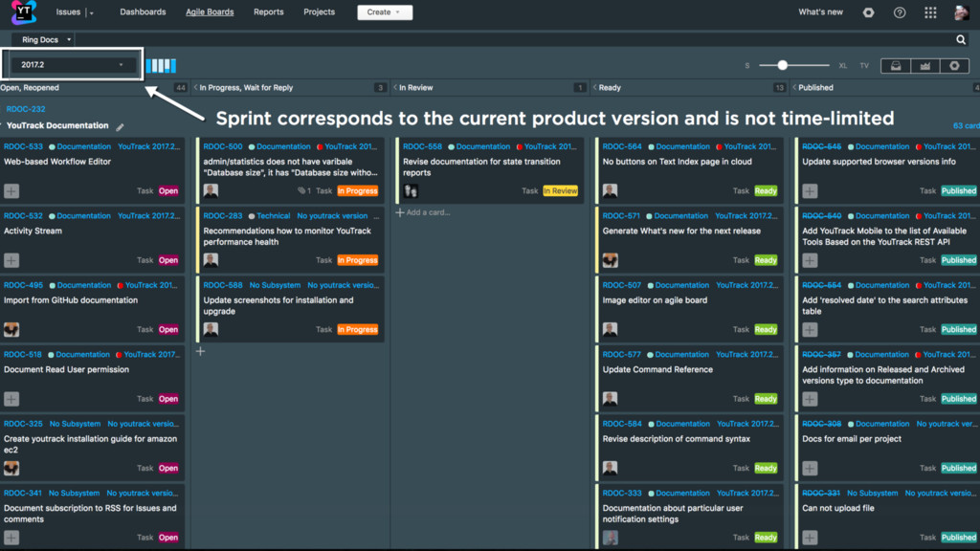
Task: Assign user on RDOC-532 card
Action: (11, 260)
